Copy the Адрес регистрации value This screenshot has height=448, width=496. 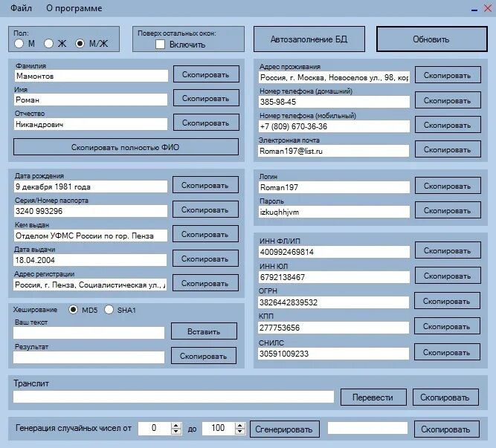tap(205, 283)
